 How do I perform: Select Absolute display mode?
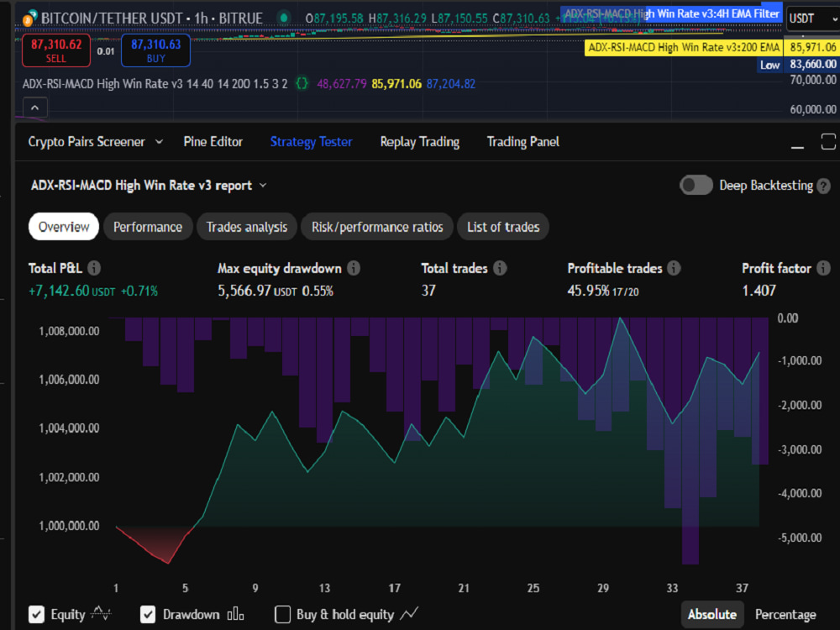coord(712,615)
